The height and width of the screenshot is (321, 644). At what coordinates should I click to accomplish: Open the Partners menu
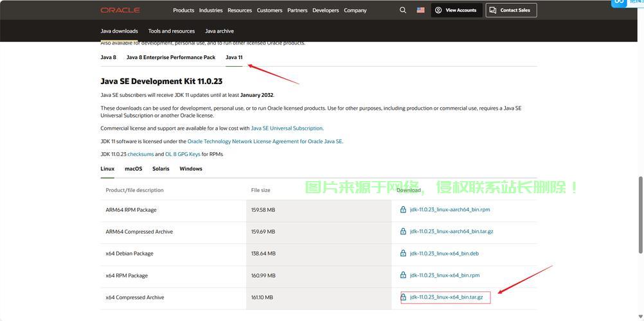click(298, 10)
